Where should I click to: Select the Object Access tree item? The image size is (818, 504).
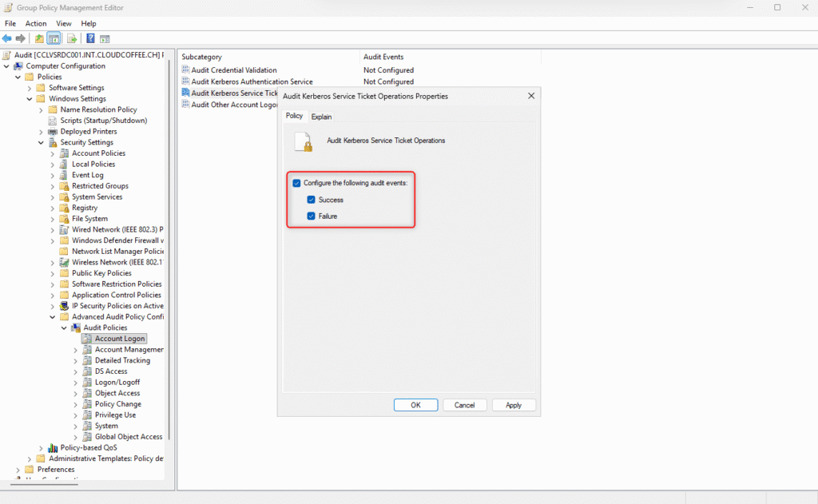click(117, 393)
